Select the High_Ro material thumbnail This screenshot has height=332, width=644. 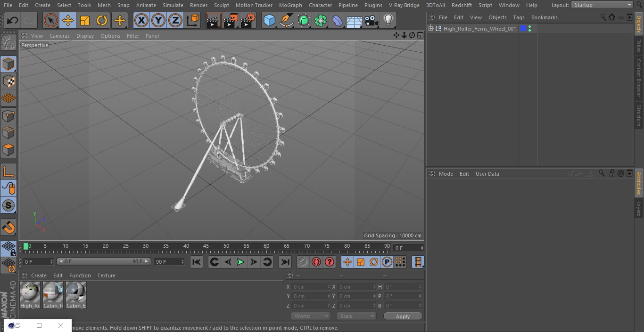pyautogui.click(x=30, y=295)
